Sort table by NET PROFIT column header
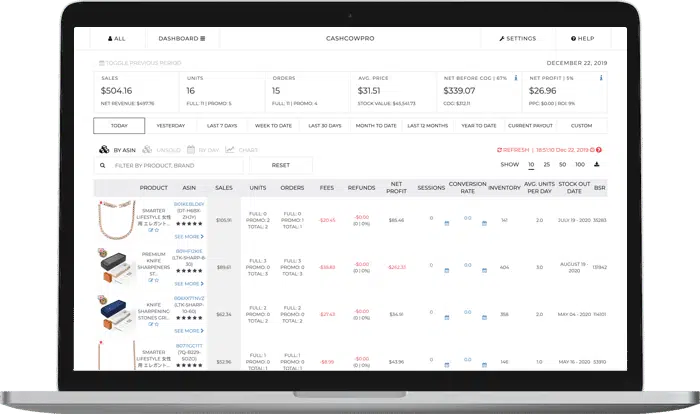 click(x=396, y=188)
